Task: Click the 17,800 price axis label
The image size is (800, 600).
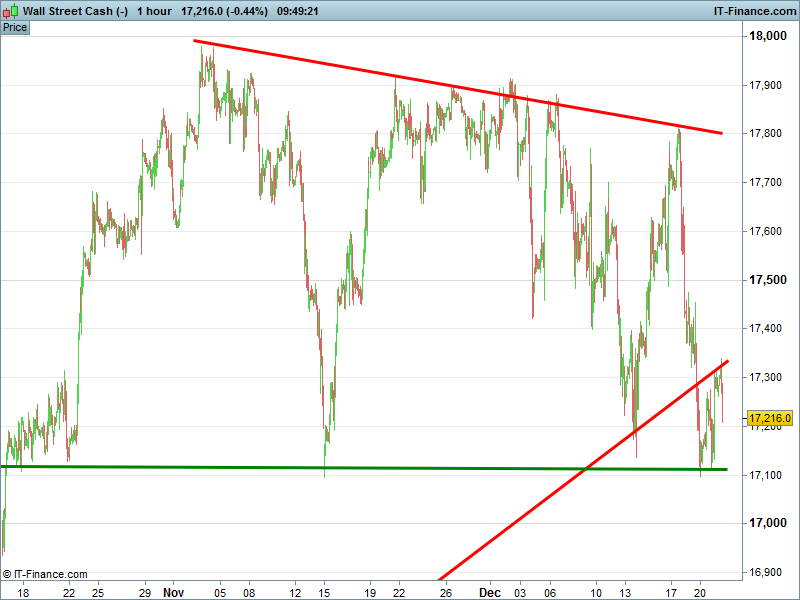Action: pyautogui.click(x=765, y=134)
